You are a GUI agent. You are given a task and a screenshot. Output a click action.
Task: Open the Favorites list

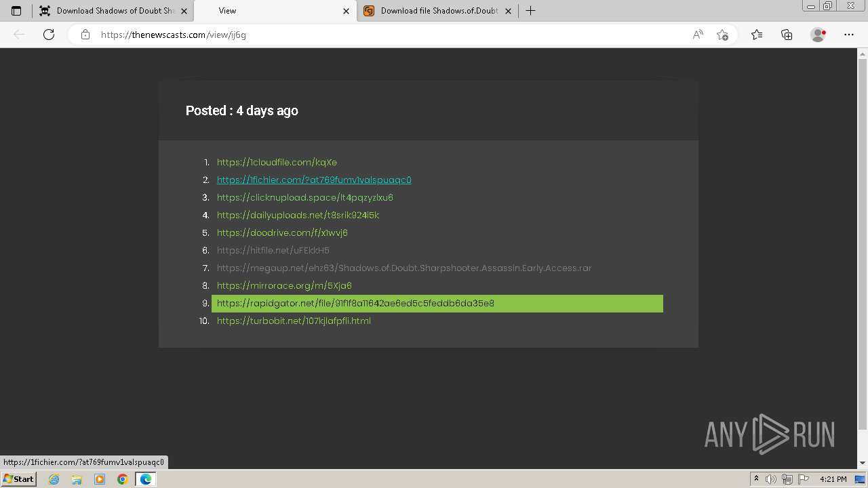click(x=757, y=35)
